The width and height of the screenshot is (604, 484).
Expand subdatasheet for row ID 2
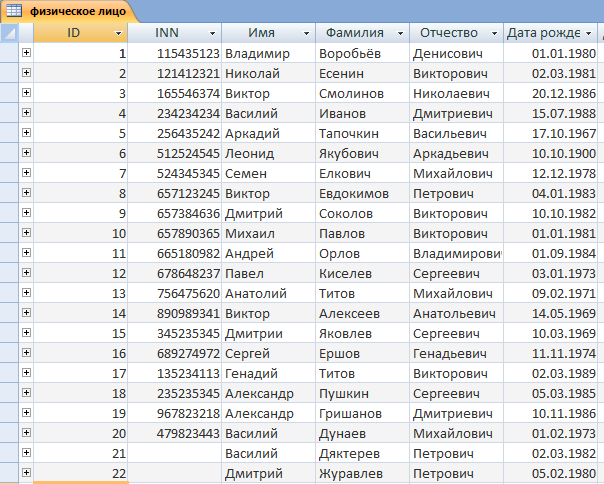click(26, 72)
